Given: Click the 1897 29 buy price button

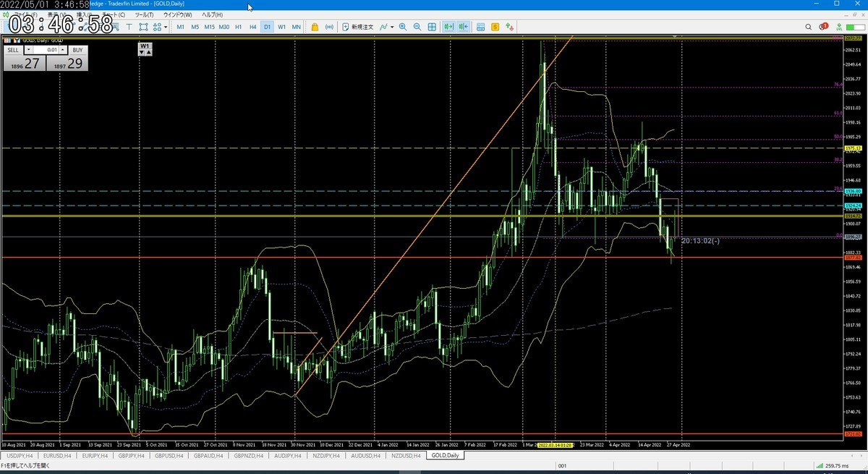Looking at the screenshot, I should 67,63.
